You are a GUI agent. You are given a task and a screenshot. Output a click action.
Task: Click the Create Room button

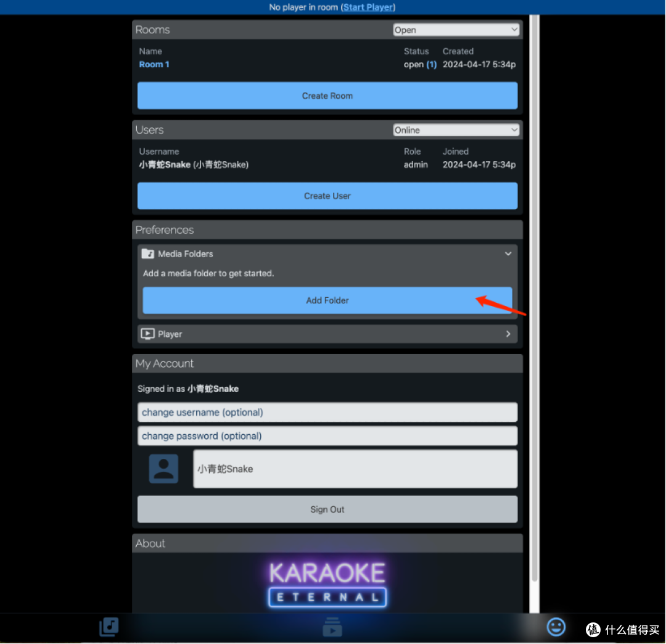pyautogui.click(x=327, y=96)
